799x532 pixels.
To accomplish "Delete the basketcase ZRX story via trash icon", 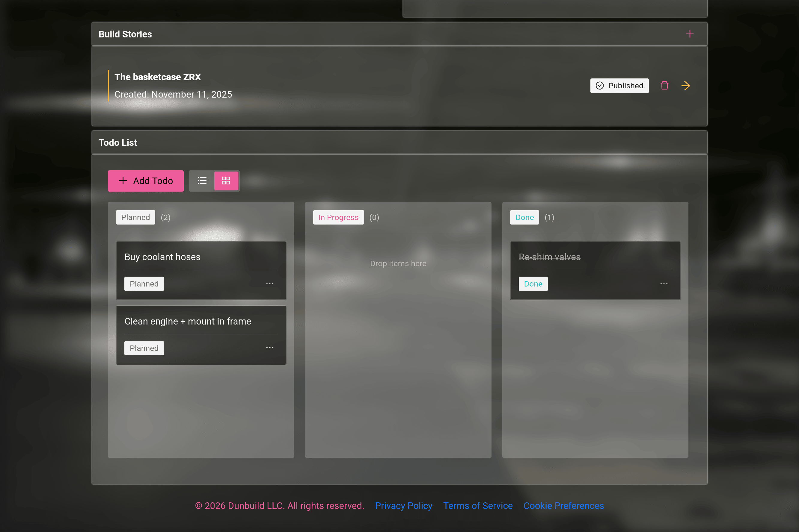I will 664,86.
